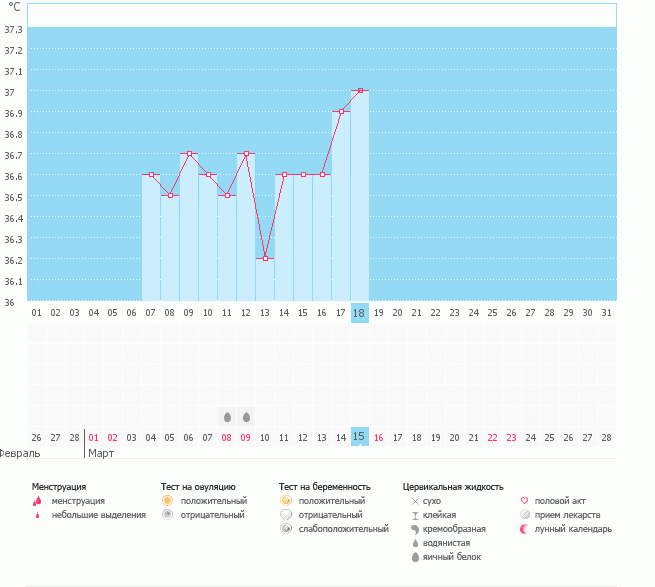Click the small discharge legend icon
655x587 pixels.
click(38, 515)
